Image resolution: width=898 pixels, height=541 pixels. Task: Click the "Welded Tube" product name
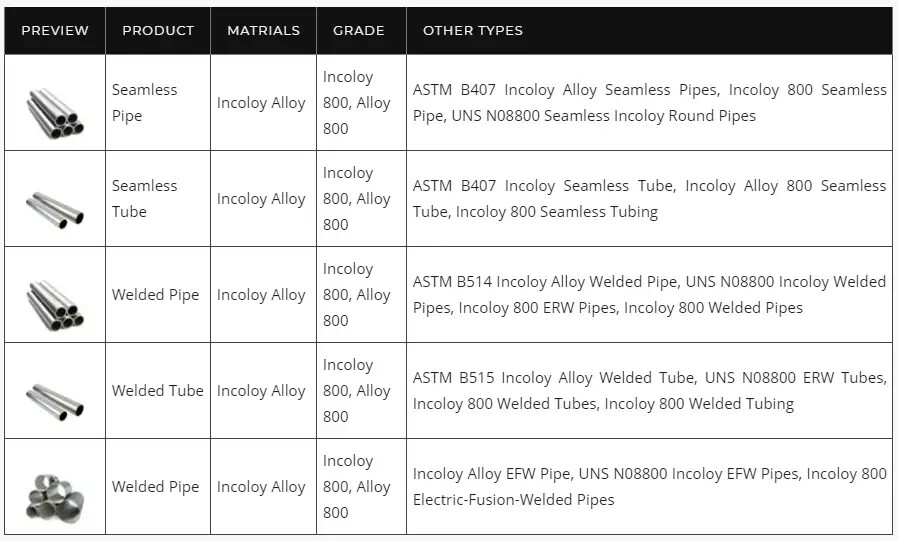157,391
